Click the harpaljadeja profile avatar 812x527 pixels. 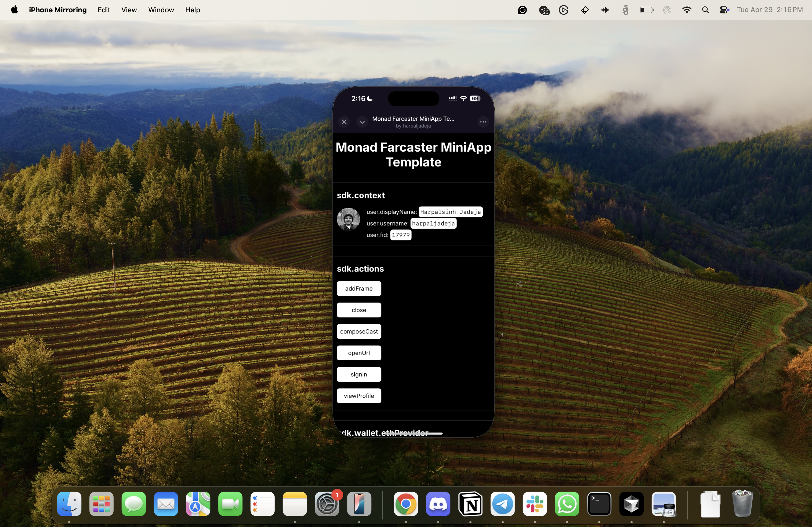click(x=348, y=219)
